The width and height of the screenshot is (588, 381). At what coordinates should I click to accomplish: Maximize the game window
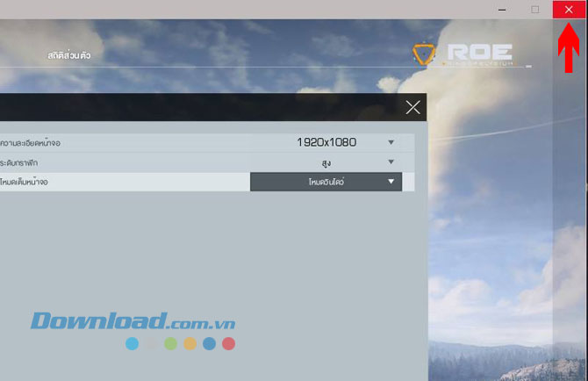535,10
